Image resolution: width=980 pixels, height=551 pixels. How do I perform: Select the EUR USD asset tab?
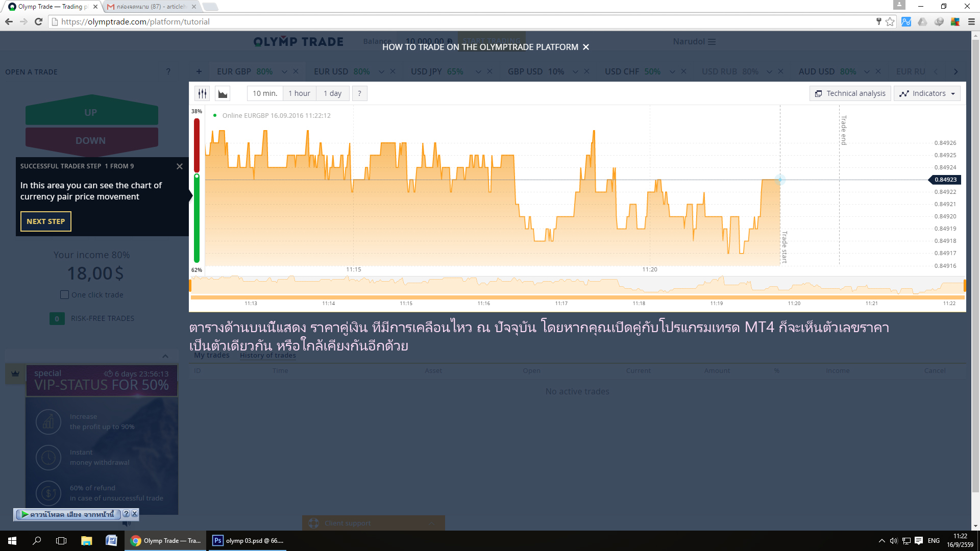[341, 71]
